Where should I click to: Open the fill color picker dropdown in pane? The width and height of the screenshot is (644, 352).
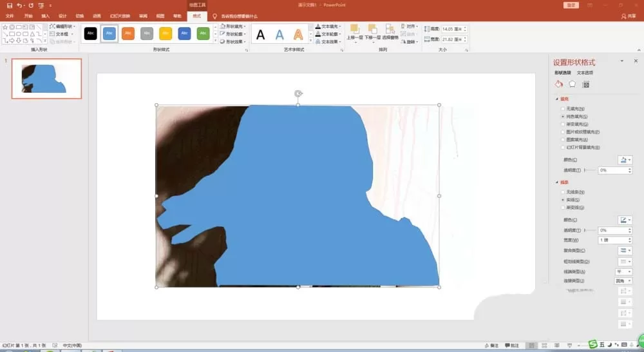[x=625, y=160]
